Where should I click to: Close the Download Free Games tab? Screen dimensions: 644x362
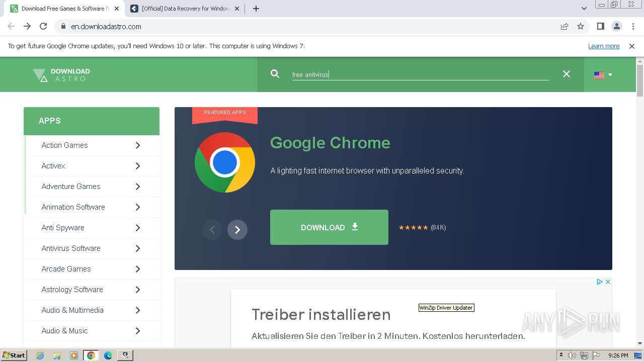[117, 9]
